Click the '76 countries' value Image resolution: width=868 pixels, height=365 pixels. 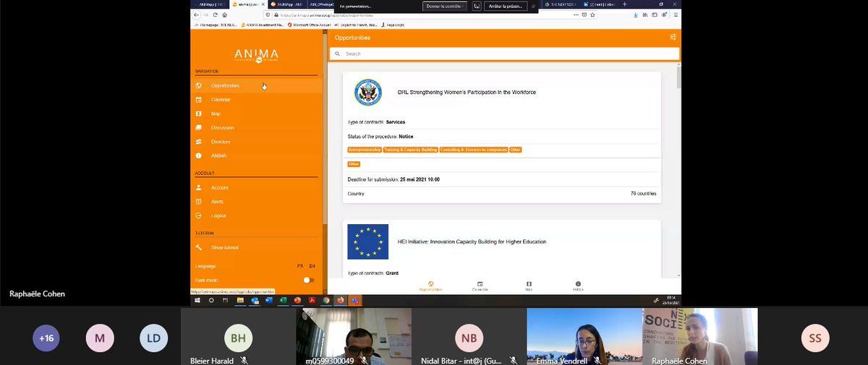[x=643, y=194]
